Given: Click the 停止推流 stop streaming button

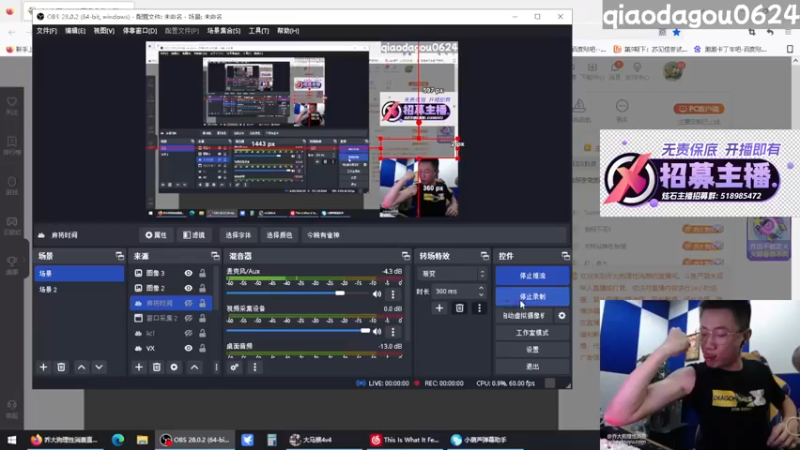Looking at the screenshot, I should pos(532,276).
